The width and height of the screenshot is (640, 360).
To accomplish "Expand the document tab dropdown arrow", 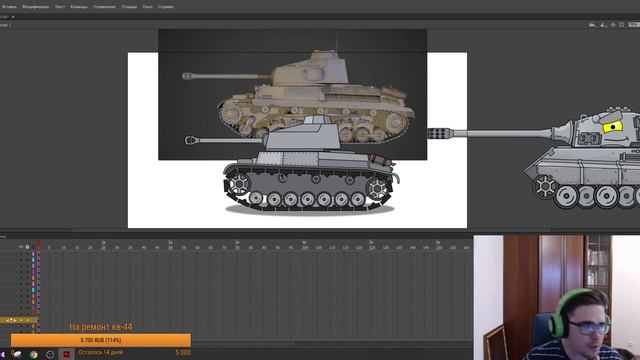I will (x=13, y=17).
